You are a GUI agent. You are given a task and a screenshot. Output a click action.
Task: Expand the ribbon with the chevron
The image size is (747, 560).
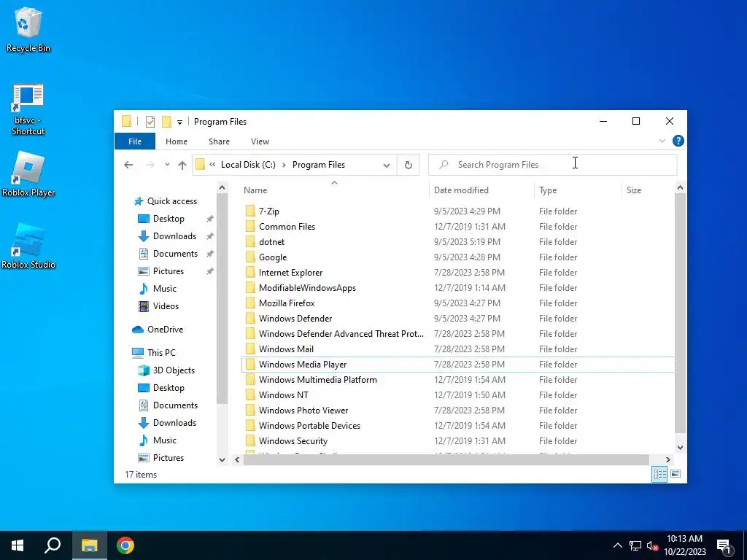pyautogui.click(x=662, y=141)
